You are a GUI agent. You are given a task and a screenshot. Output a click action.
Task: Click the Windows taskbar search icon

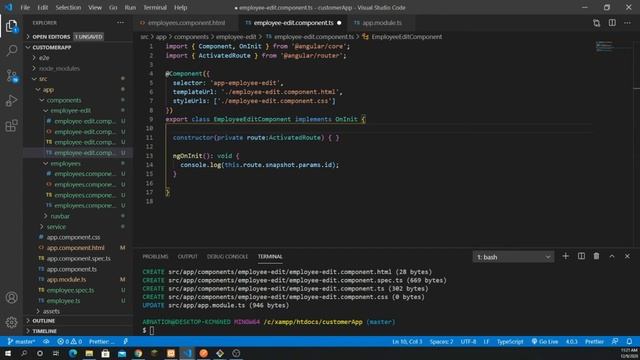[24, 353]
